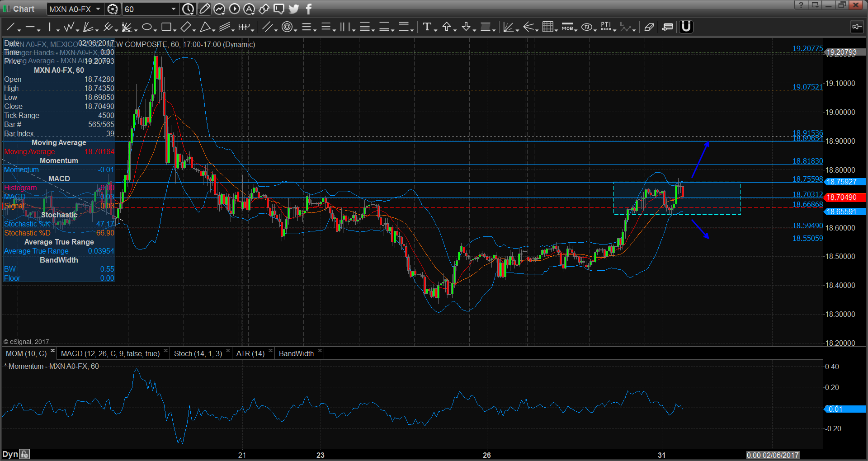Select the eraser tool
Viewport: 868px width, 461px height.
point(649,27)
